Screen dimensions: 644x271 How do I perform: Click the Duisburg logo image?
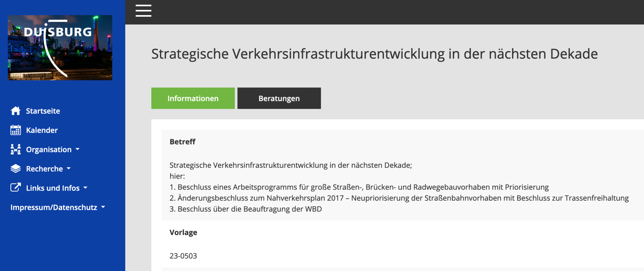pyautogui.click(x=60, y=48)
